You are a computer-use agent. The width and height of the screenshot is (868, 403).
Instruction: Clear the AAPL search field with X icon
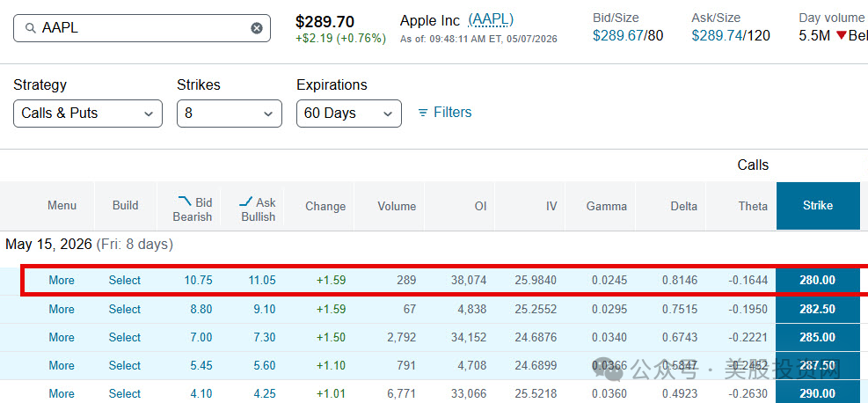pos(257,28)
